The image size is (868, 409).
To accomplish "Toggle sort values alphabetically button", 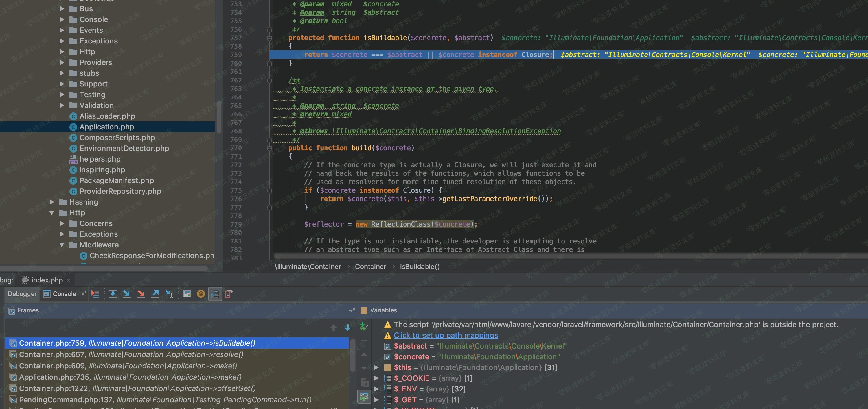I will [215, 294].
